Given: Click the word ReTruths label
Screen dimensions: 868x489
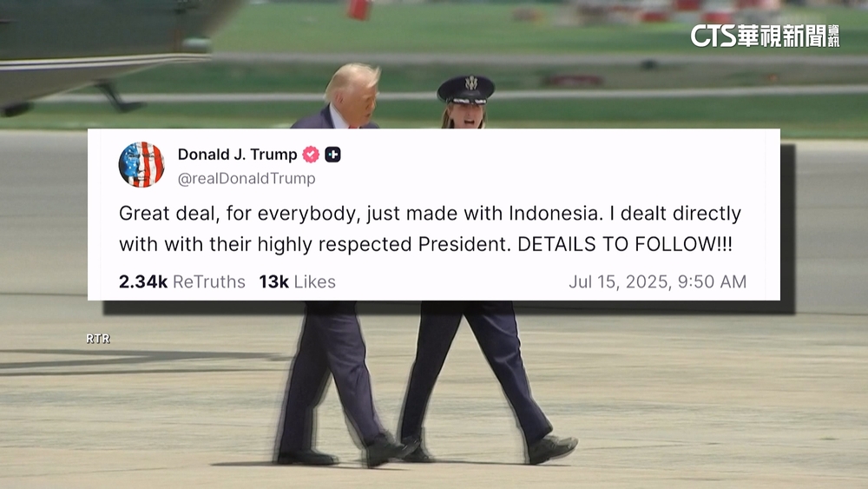Looking at the screenshot, I should tap(208, 281).
